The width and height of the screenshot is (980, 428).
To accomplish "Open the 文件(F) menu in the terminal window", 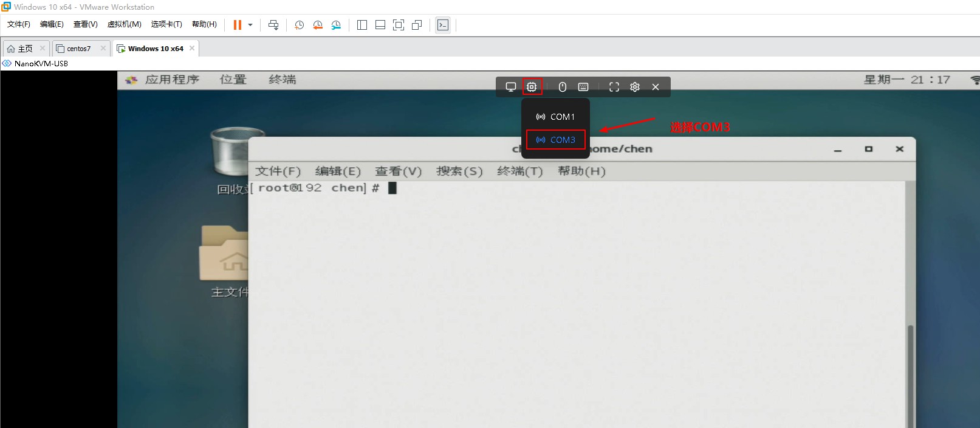I will click(278, 171).
